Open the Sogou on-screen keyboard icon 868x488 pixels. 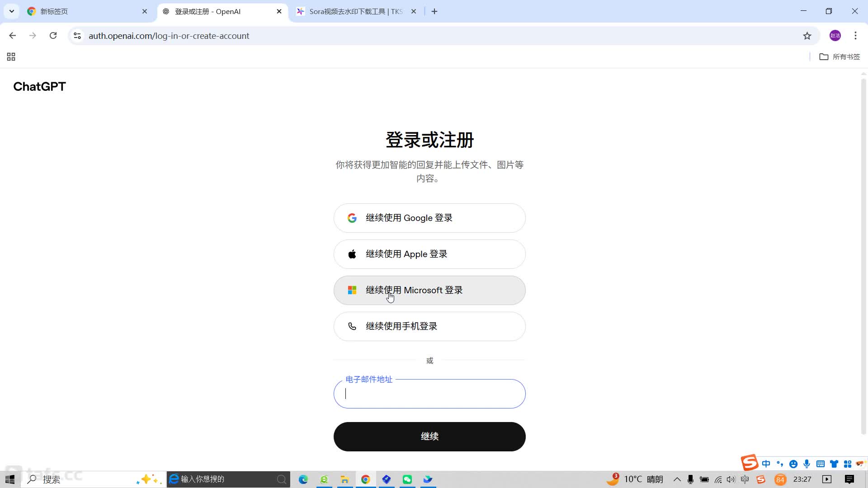tap(821, 464)
